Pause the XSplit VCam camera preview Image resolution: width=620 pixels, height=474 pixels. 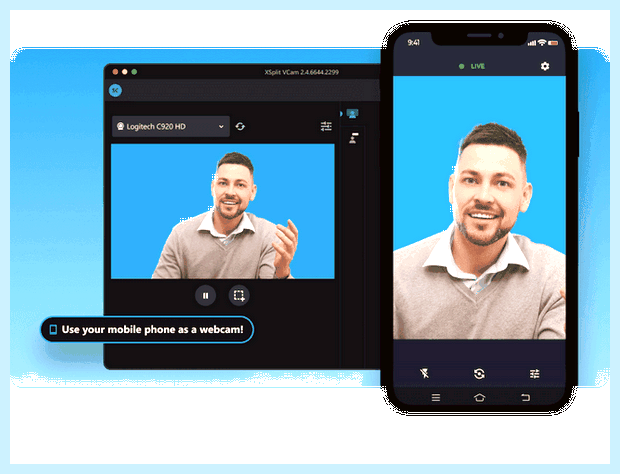[205, 295]
